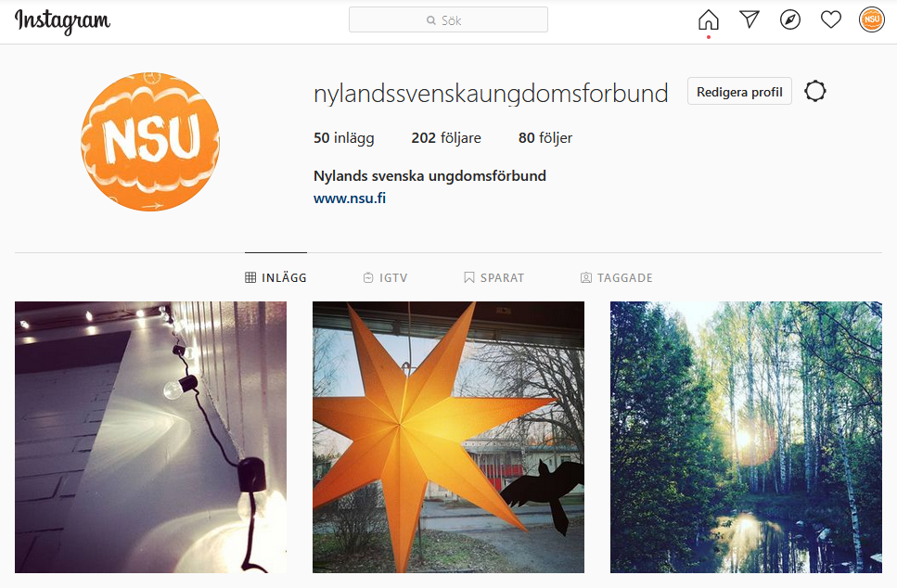Open activity feed heart icon
Image resolution: width=897 pixels, height=588 pixels.
(830, 20)
